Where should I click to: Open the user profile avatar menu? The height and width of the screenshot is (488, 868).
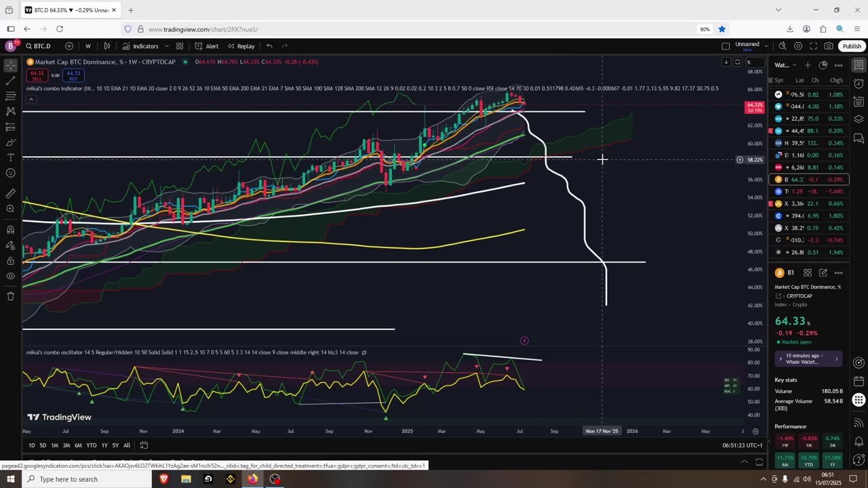pyautogui.click(x=10, y=46)
